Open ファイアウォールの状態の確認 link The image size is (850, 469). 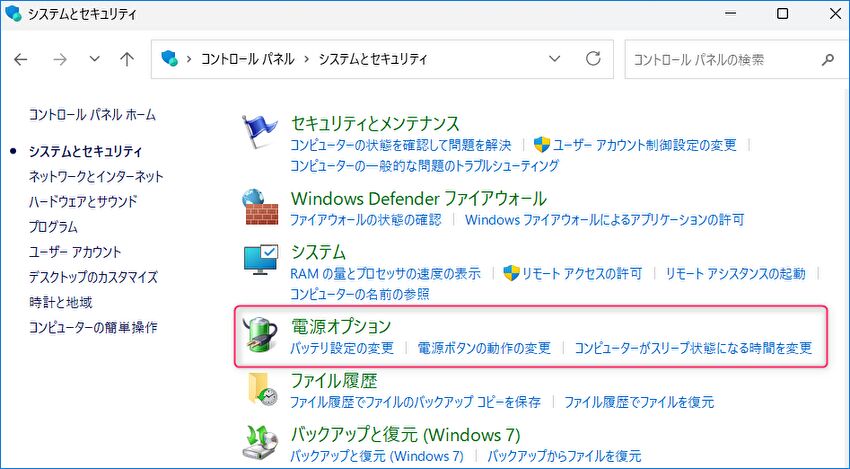[366, 220]
